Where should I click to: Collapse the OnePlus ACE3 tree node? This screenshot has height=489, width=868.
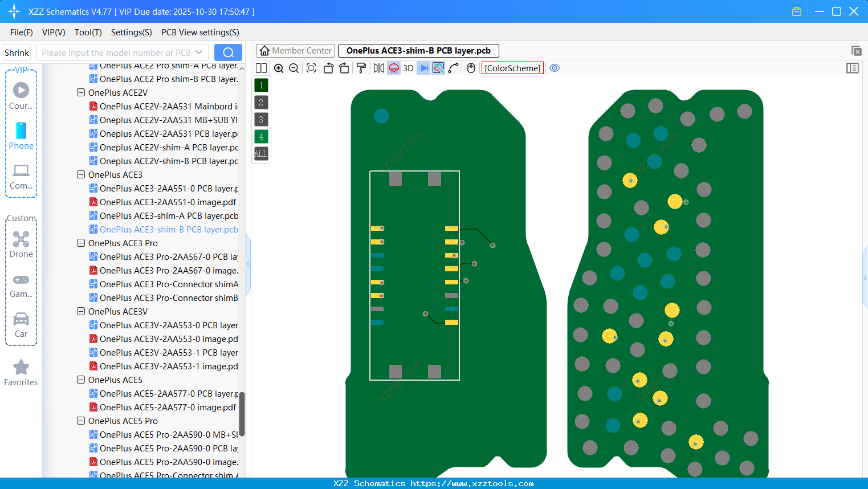[81, 174]
